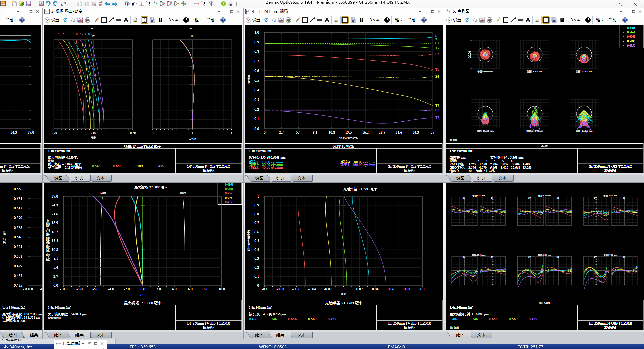Refresh the field curvature/distortion window

[65, 20]
